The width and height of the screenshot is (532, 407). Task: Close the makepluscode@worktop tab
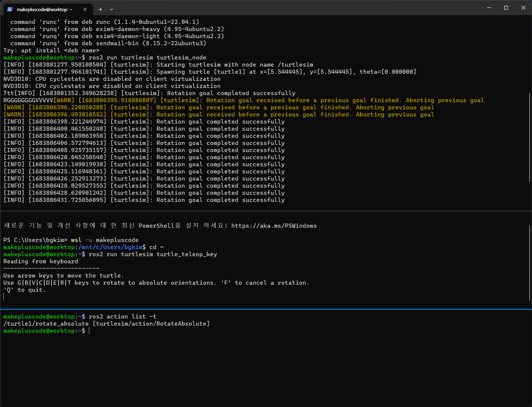pyautogui.click(x=85, y=9)
